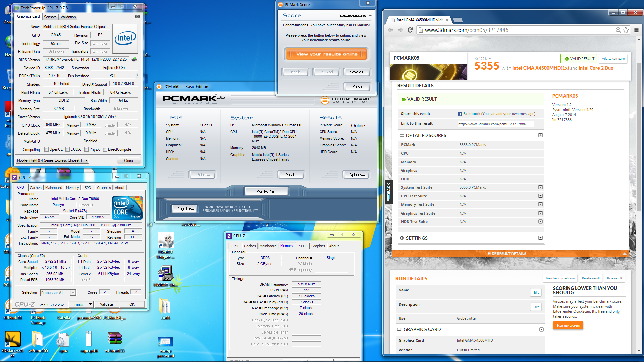This screenshot has width=644, height=362.
Task: Click Validate button in CPU-Z
Action: click(106, 304)
